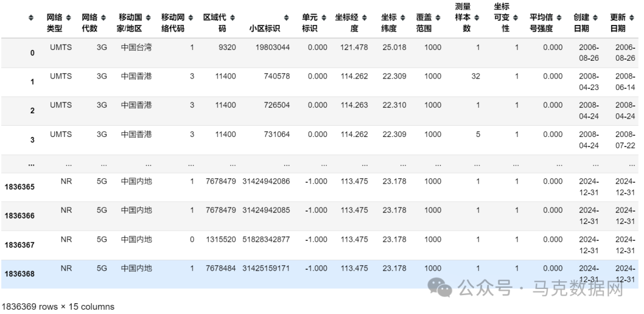Click cell ID 726504
This screenshot has width=644, height=314.
277,105
